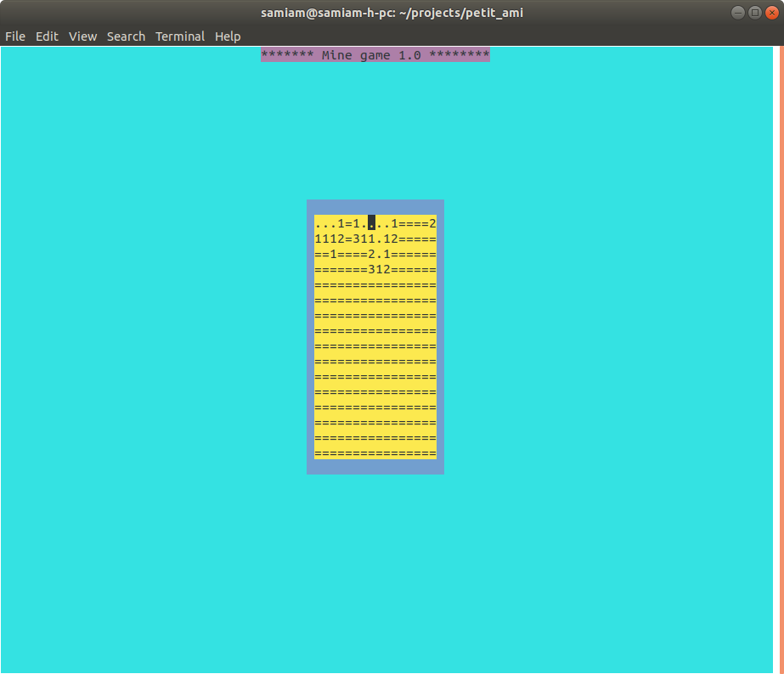This screenshot has width=784, height=674.
Task: Open the Edit menu
Action: tap(47, 37)
